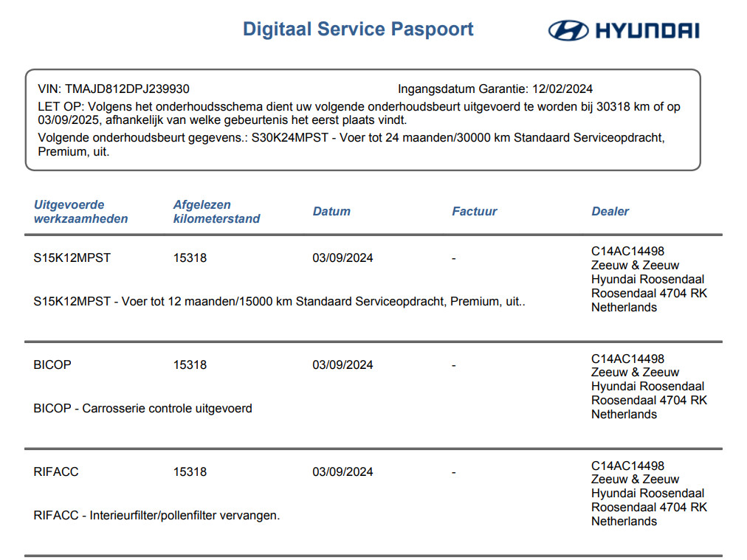Click the Carrosserie controle uitgevoerd description
The image size is (747, 560).
coord(142,409)
